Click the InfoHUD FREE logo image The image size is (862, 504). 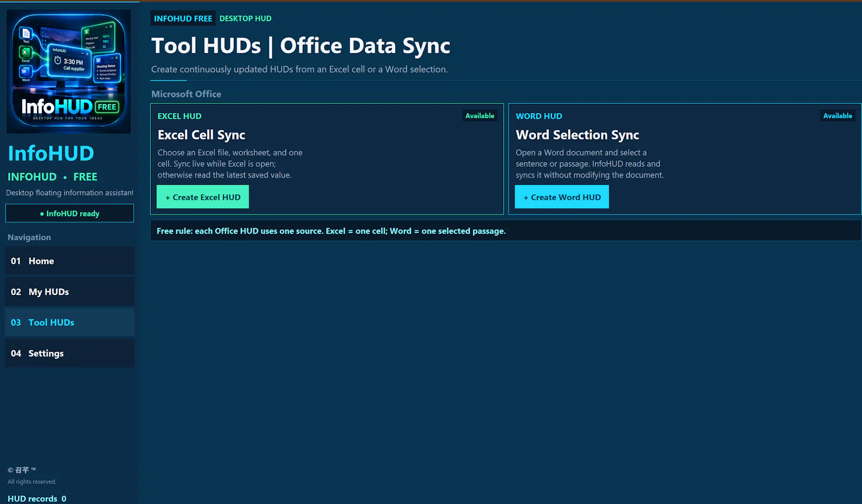pos(68,72)
